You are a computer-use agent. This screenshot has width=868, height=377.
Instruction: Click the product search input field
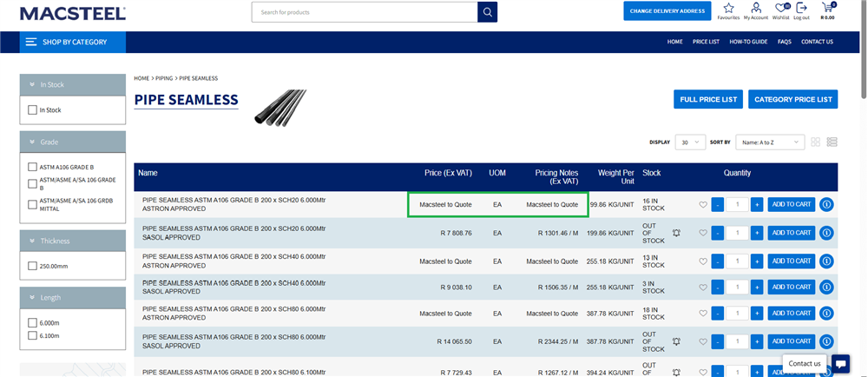click(365, 12)
